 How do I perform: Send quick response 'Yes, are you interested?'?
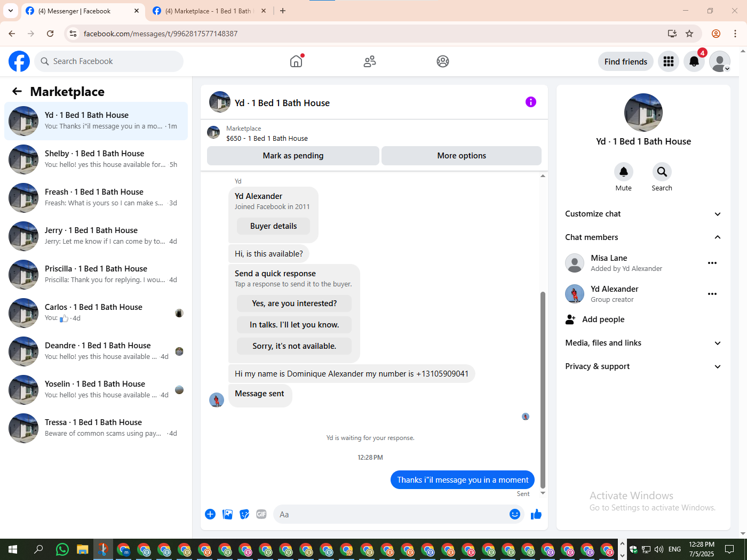click(x=294, y=303)
